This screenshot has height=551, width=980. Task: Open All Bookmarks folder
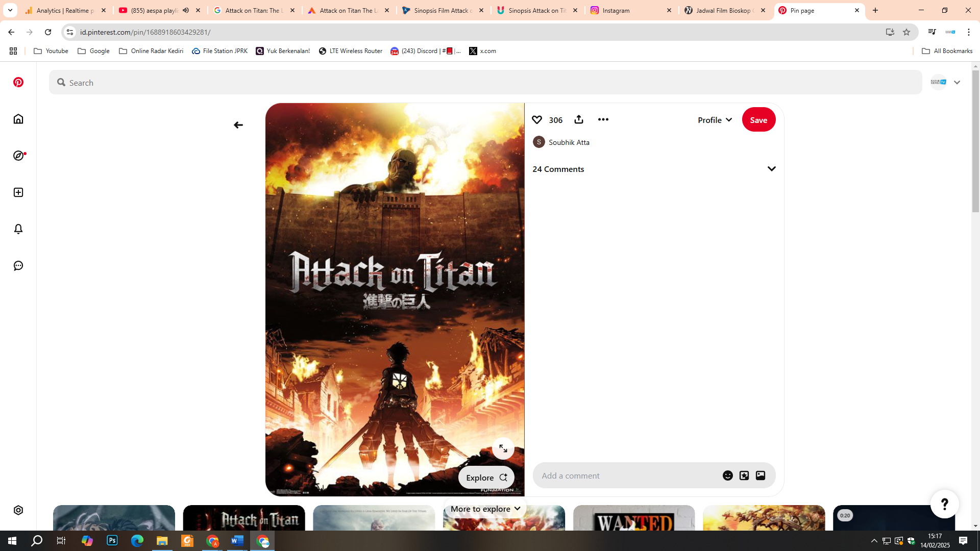(x=947, y=51)
